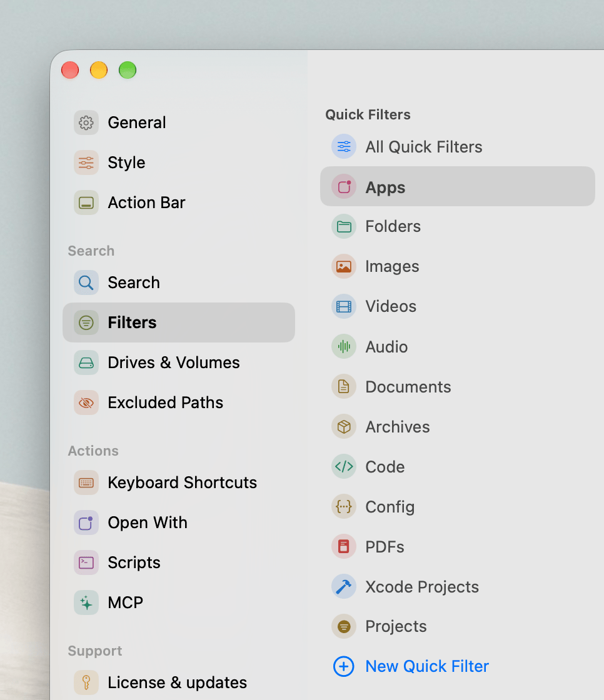Open License & updates settings
This screenshot has height=700, width=604.
click(179, 682)
